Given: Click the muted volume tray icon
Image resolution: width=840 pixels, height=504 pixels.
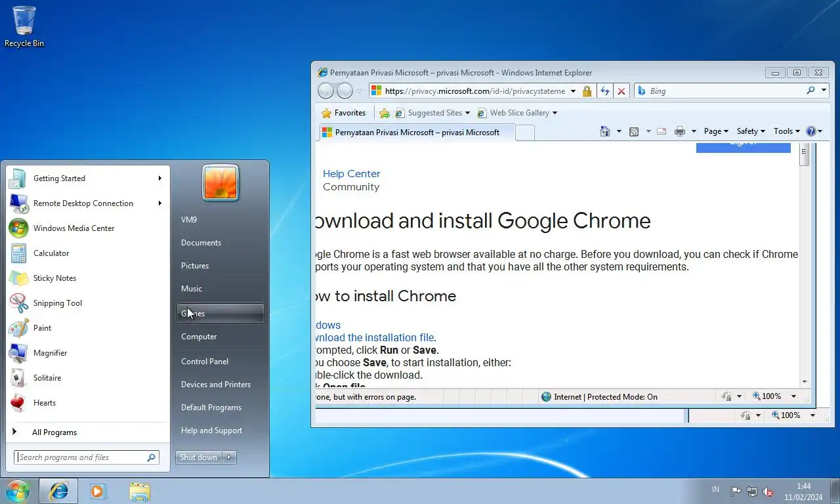Looking at the screenshot, I should click(x=768, y=492).
